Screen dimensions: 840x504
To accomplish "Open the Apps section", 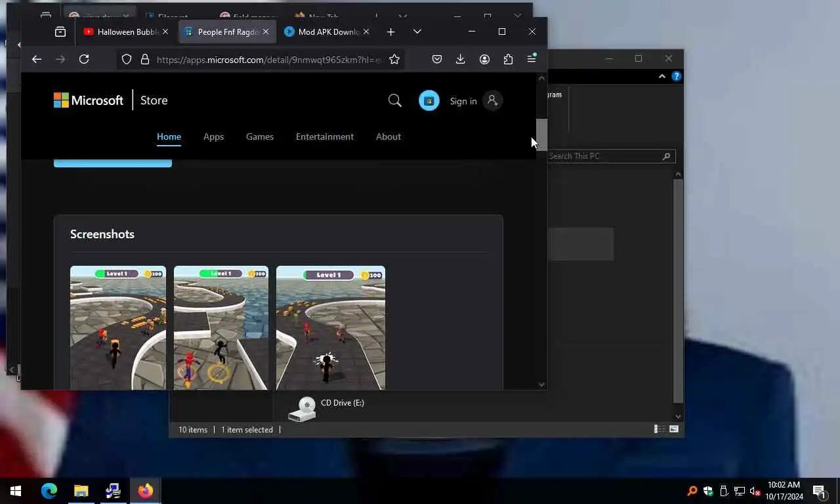I will tap(213, 136).
